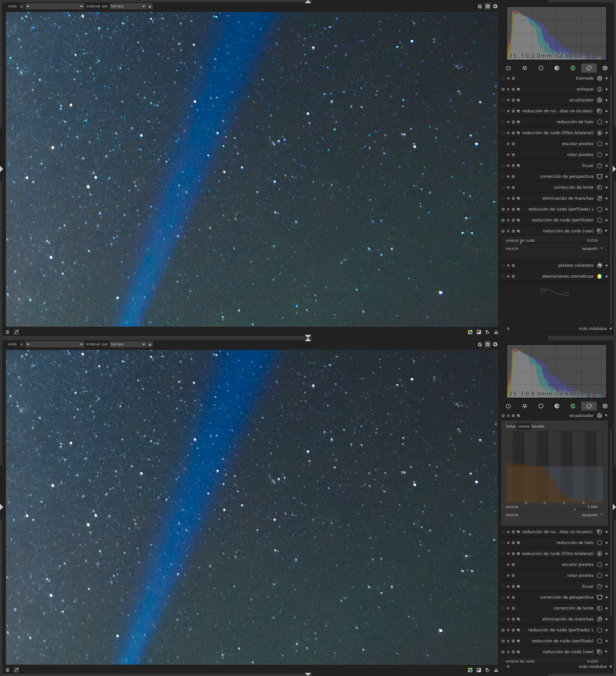Click inside ecualizador croma curve graph
This screenshot has width=616, height=676.
click(x=554, y=467)
